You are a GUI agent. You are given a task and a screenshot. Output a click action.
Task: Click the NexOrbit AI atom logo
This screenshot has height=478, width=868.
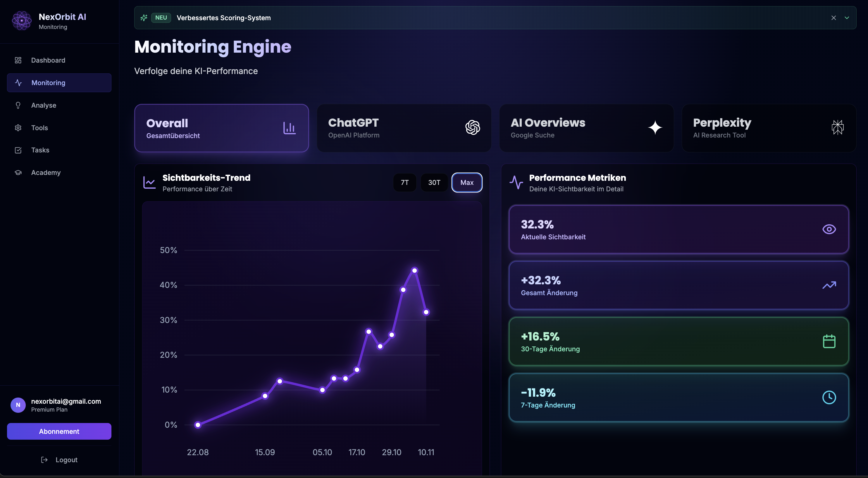point(22,20)
